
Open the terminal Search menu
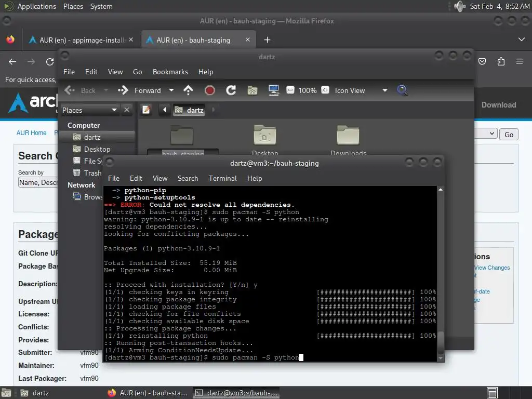point(188,179)
